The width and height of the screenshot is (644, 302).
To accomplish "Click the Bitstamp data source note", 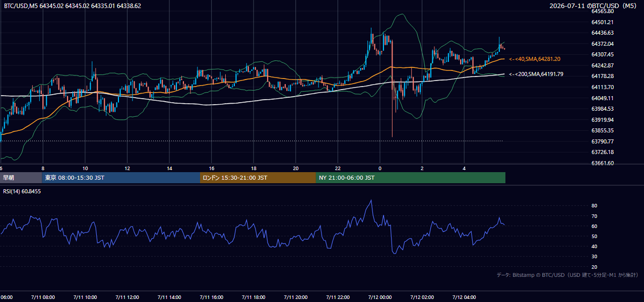I will tap(567, 275).
